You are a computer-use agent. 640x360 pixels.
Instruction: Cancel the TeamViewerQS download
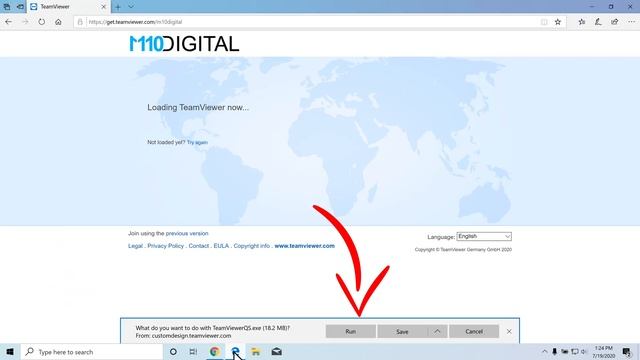tap(474, 331)
